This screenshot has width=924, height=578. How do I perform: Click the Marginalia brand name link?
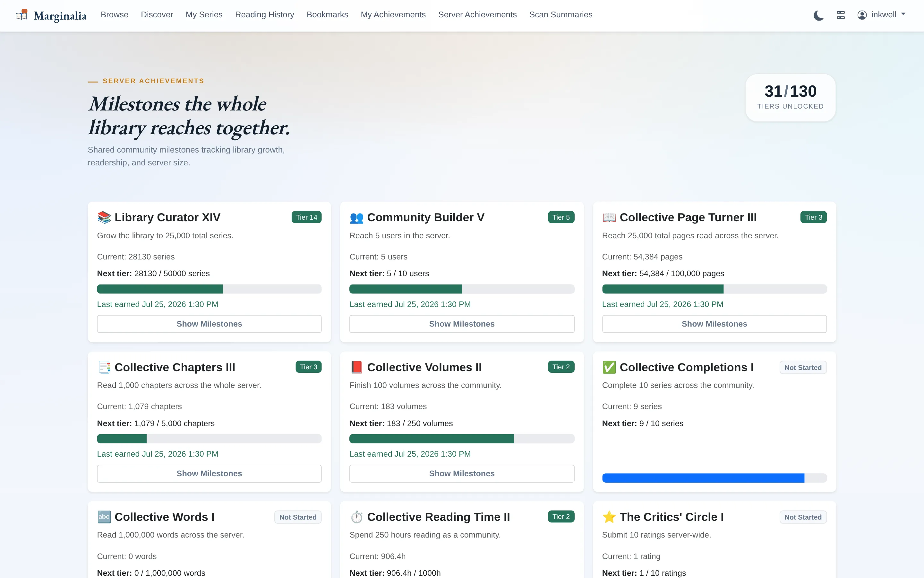coord(60,16)
